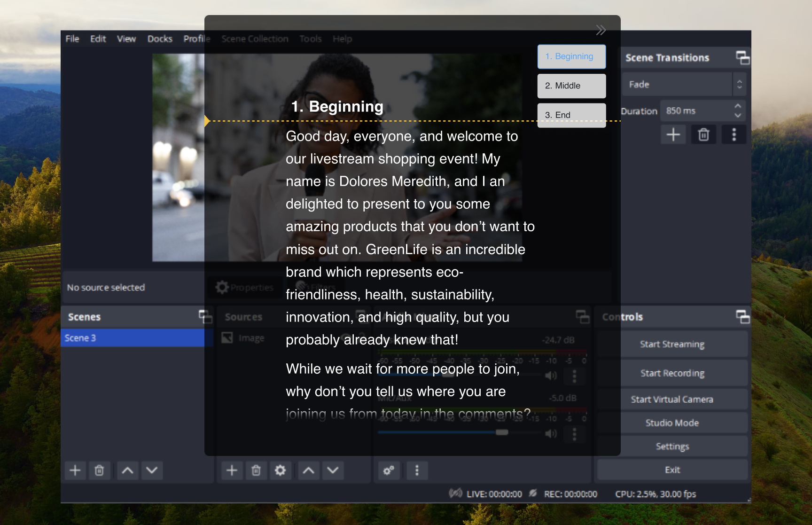The height and width of the screenshot is (525, 812).
Task: Click Start Virtual Camera
Action: 672,400
